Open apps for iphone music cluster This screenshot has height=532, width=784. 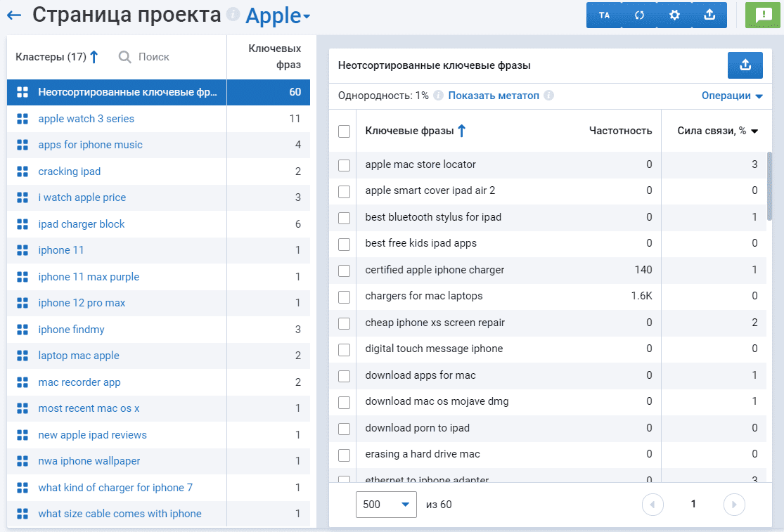[x=91, y=145]
